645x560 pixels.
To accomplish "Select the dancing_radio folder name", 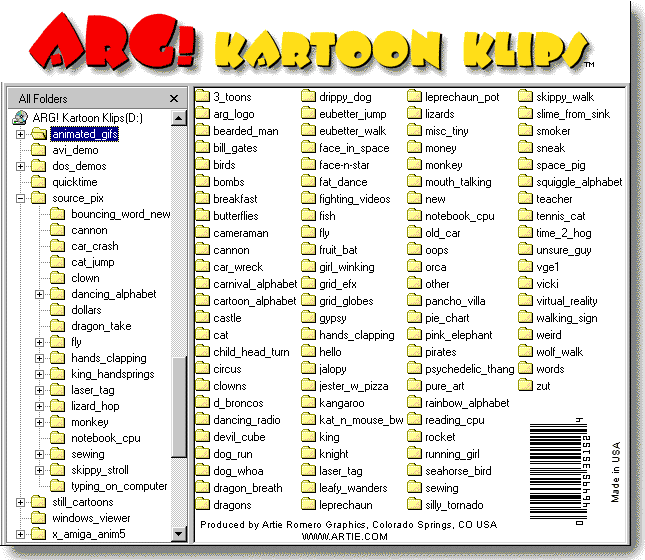I will pyautogui.click(x=246, y=420).
